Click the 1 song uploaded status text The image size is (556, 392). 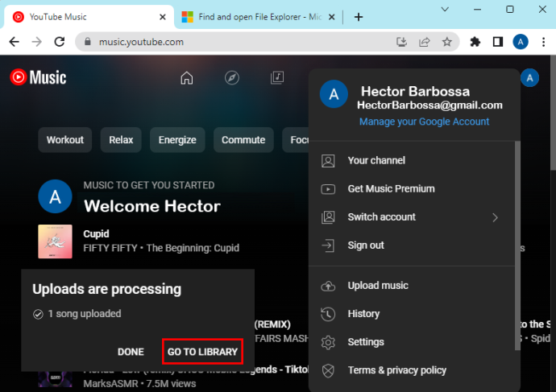point(85,314)
